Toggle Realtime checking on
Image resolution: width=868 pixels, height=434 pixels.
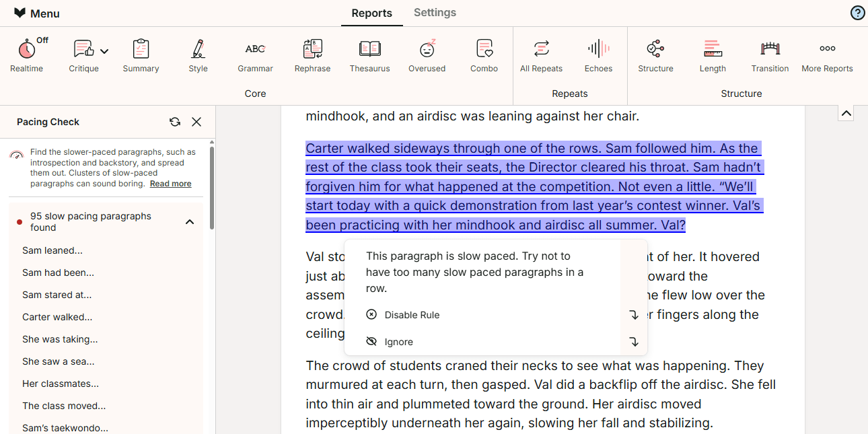coord(26,55)
